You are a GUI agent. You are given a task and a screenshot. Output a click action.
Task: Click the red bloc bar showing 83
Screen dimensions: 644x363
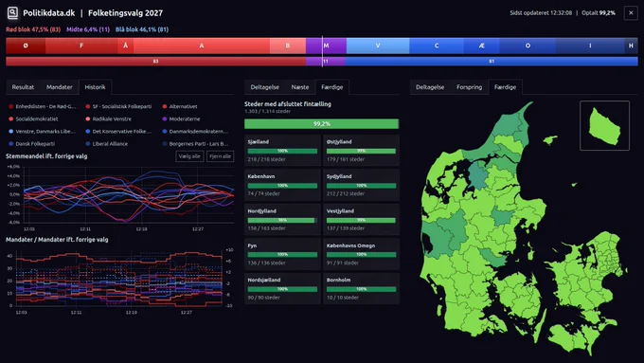155,62
